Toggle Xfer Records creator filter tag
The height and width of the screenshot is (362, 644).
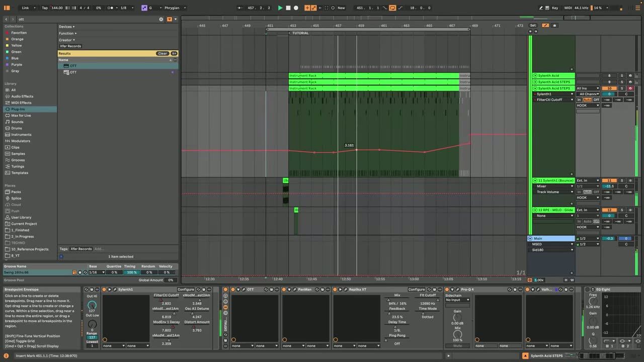70,46
